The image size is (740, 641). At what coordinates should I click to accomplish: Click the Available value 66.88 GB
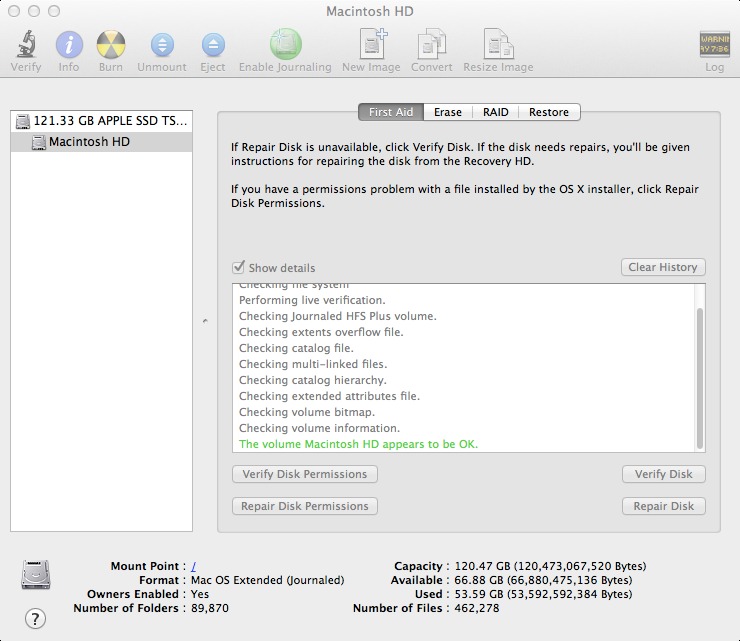(543, 580)
